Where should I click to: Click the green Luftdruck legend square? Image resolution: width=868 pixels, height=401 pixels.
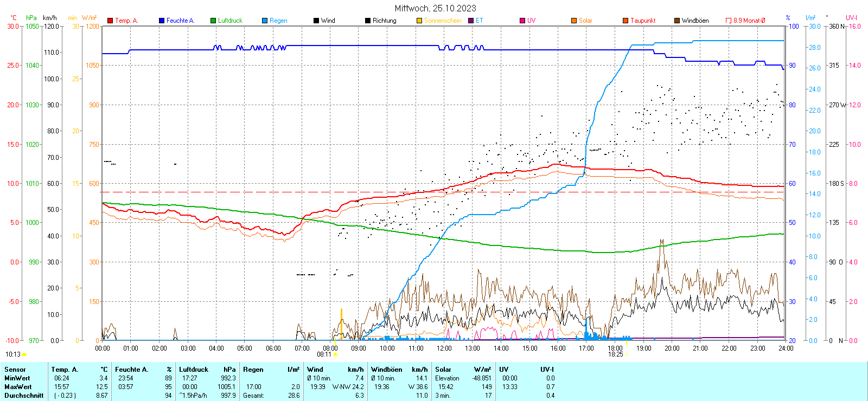[x=213, y=21]
